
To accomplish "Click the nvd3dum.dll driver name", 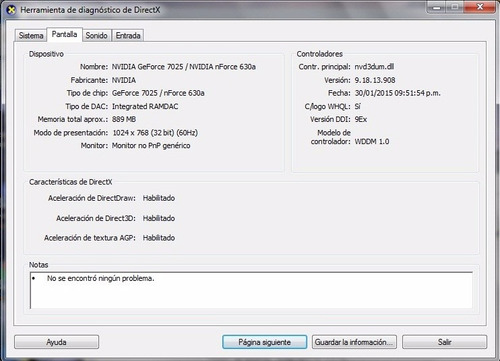I will (374, 67).
